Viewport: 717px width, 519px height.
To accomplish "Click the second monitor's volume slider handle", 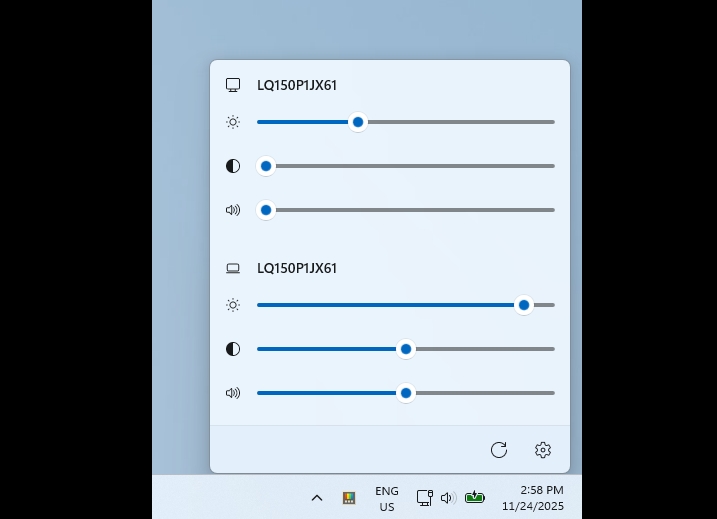I will [405, 393].
